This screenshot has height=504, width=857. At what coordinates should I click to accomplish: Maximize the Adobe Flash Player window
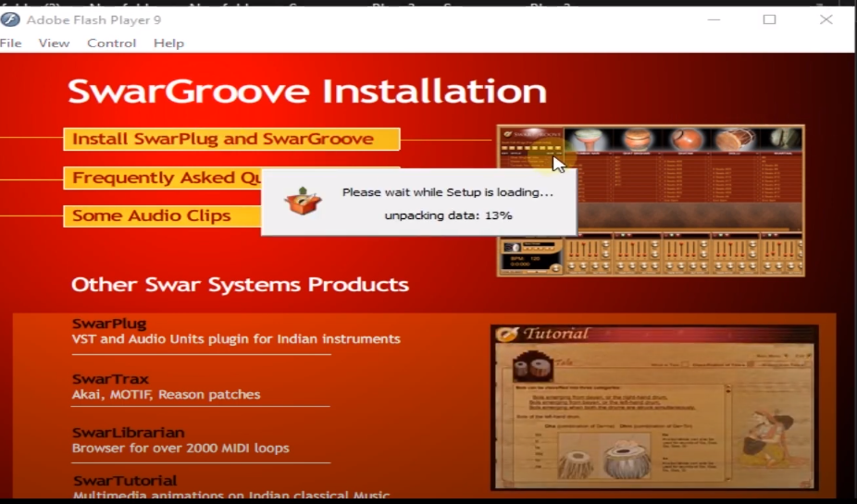click(770, 19)
